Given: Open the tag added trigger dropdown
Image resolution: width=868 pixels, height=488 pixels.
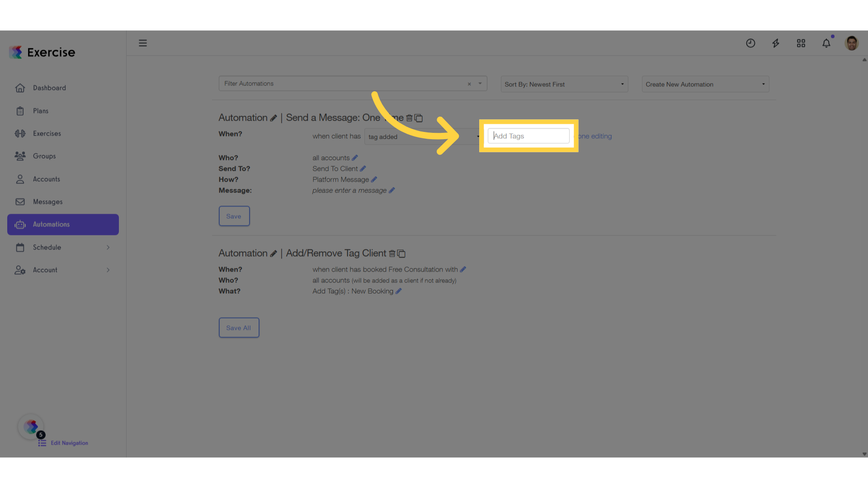Looking at the screenshot, I should pos(423,136).
